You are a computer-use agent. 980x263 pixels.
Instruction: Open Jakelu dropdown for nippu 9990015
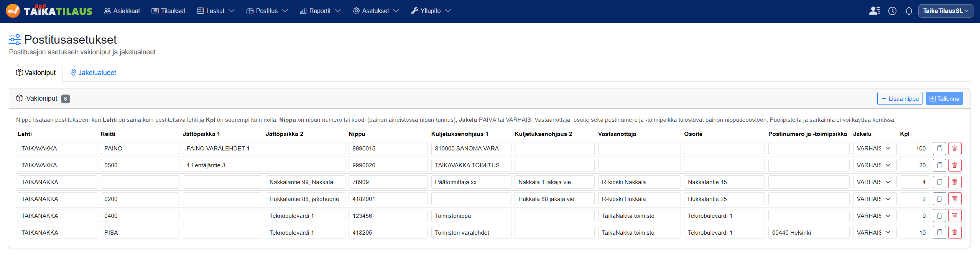[x=875, y=149]
